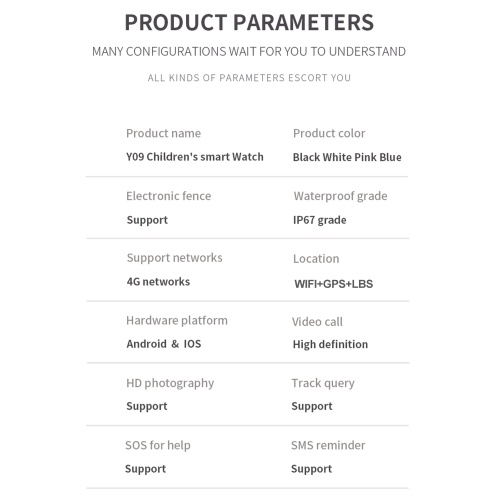Select the Support networks label
500x500 pixels.
(x=174, y=258)
